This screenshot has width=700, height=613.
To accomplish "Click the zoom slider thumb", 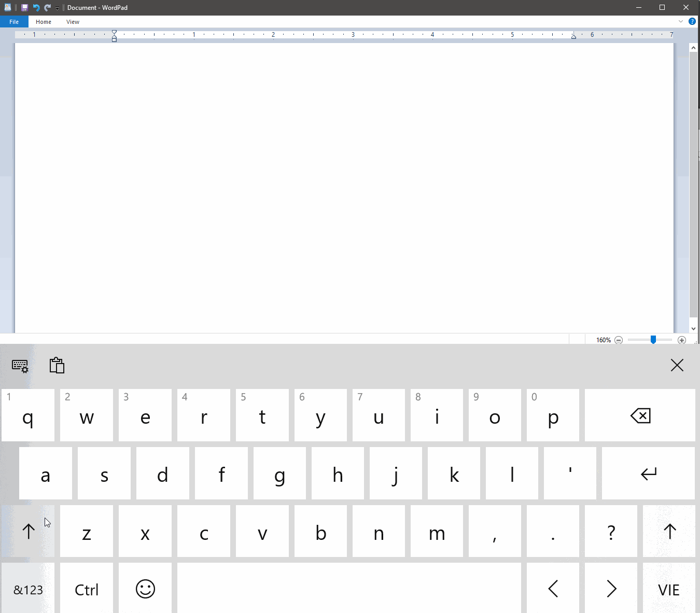I will (x=653, y=340).
